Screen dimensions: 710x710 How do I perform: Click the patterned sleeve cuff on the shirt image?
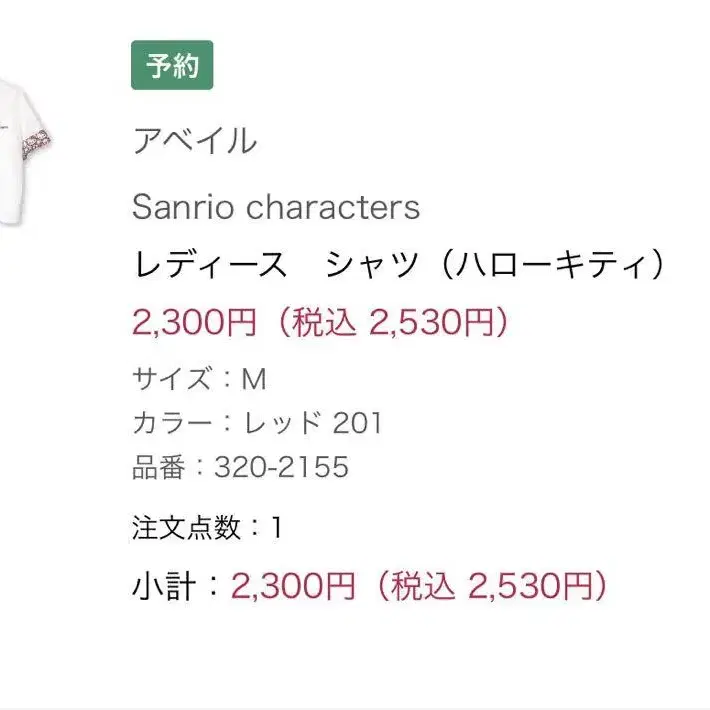pyautogui.click(x=38, y=142)
